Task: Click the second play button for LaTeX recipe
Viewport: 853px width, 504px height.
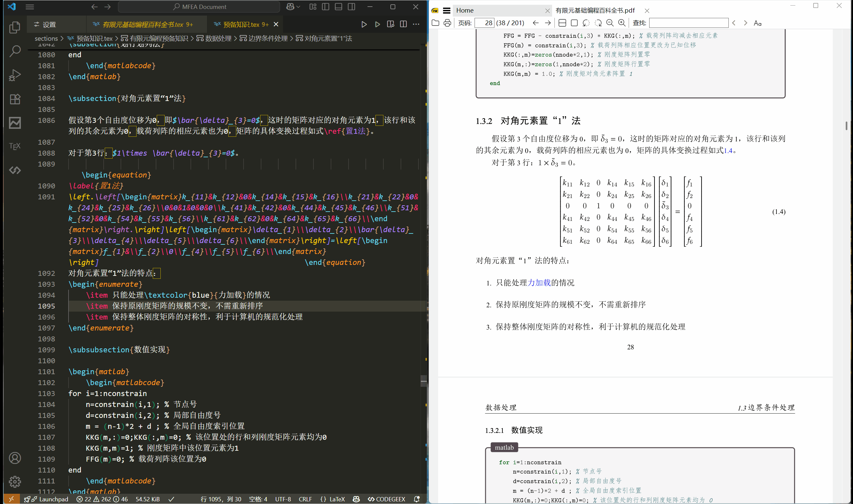Action: coord(377,25)
